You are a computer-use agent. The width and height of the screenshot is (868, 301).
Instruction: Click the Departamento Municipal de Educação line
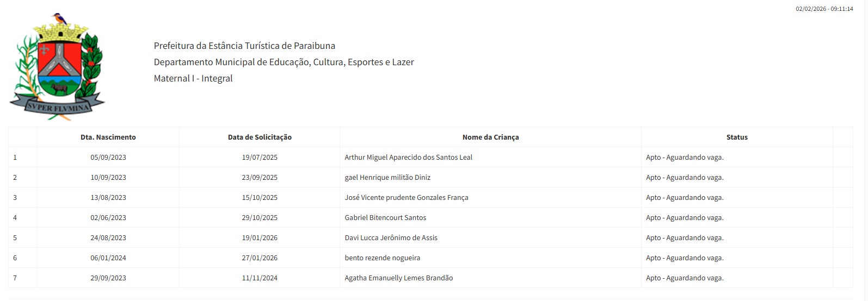[x=284, y=62]
